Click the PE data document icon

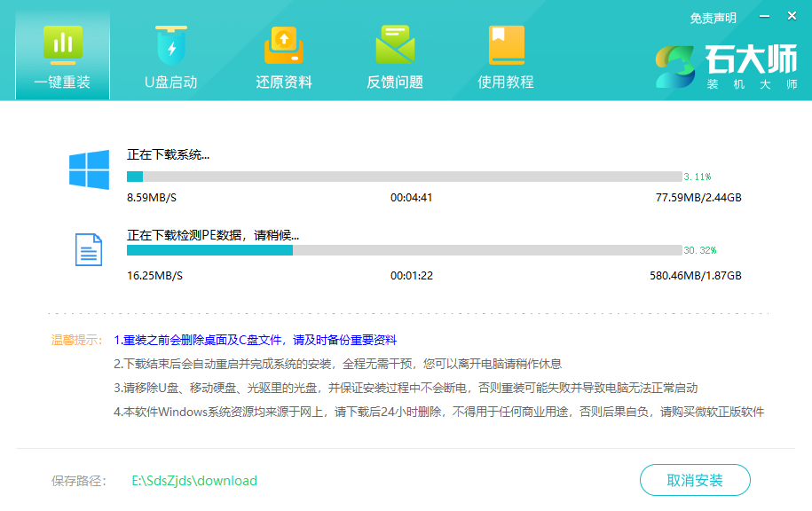click(88, 249)
